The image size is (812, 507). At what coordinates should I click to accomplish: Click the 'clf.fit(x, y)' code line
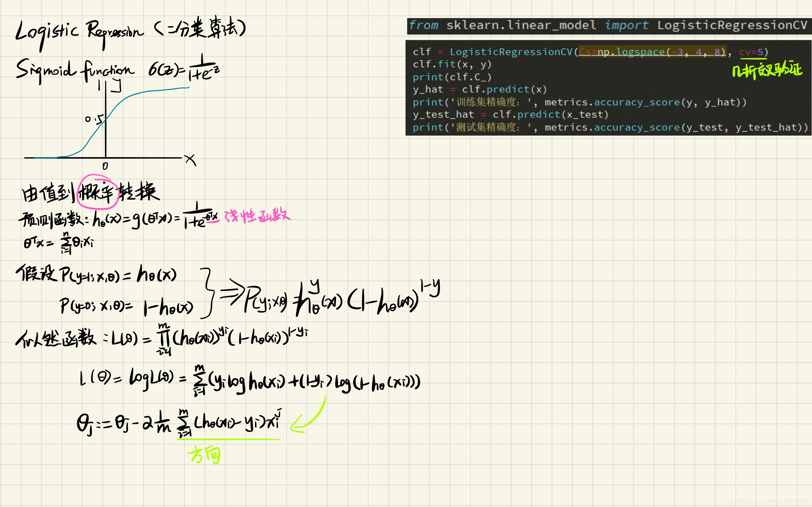click(452, 64)
